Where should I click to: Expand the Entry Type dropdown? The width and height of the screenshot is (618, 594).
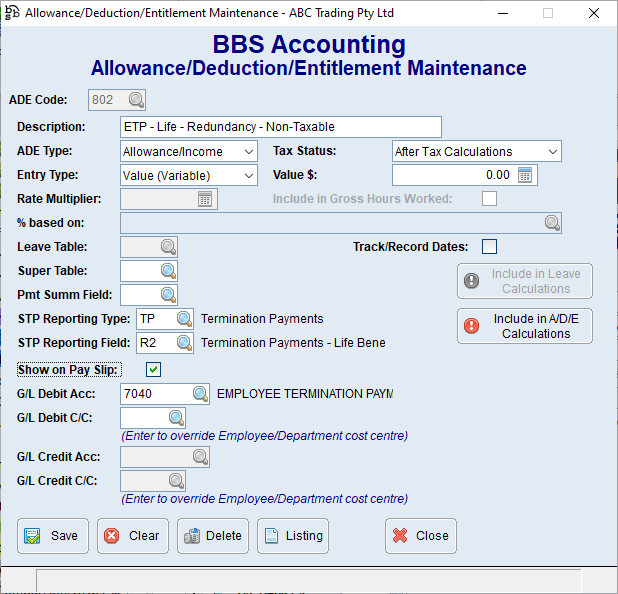tap(249, 176)
